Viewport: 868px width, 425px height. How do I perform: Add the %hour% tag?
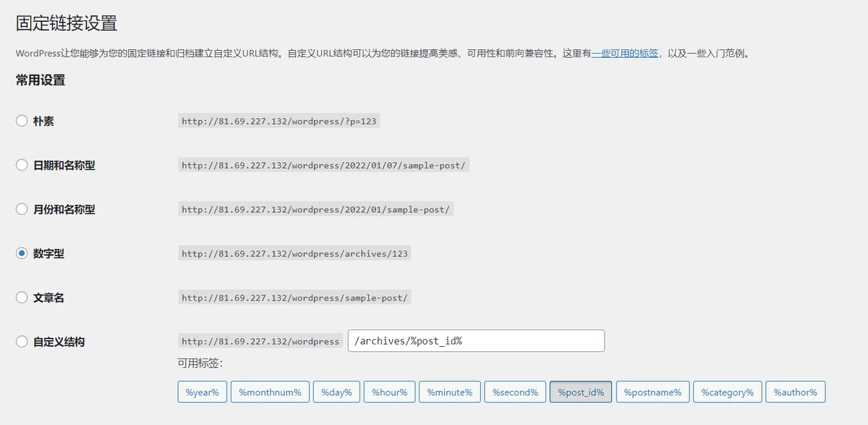click(390, 392)
